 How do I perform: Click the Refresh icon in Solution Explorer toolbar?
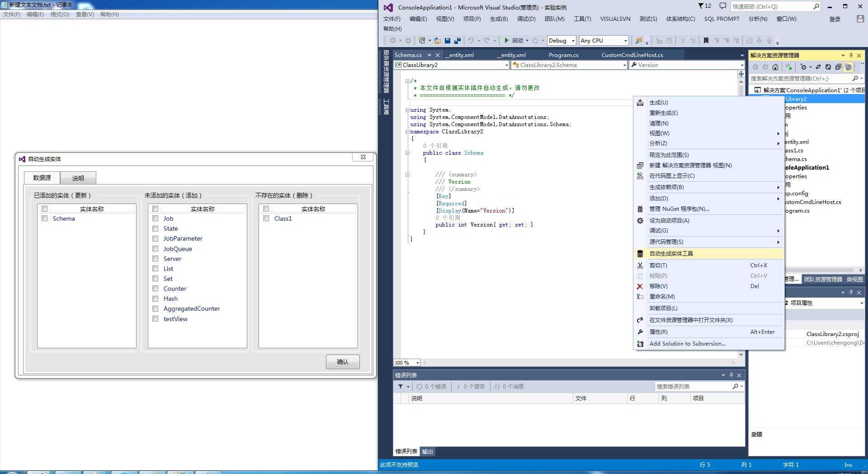[x=828, y=67]
